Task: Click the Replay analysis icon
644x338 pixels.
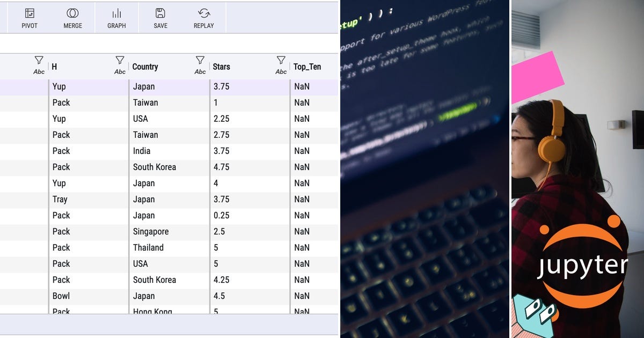Action: pyautogui.click(x=203, y=17)
